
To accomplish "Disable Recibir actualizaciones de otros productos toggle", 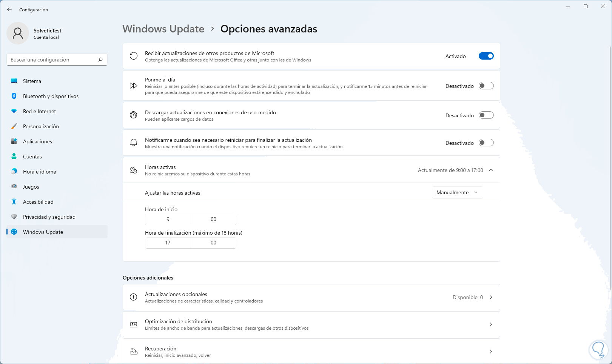I will coord(486,56).
